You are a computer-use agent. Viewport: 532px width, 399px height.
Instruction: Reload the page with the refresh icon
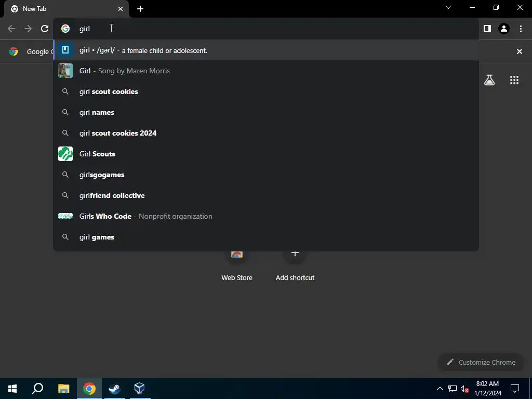[x=45, y=29]
